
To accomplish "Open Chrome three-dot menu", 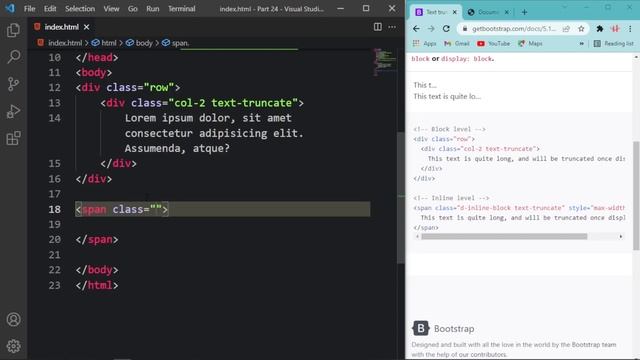I will [630, 29].
